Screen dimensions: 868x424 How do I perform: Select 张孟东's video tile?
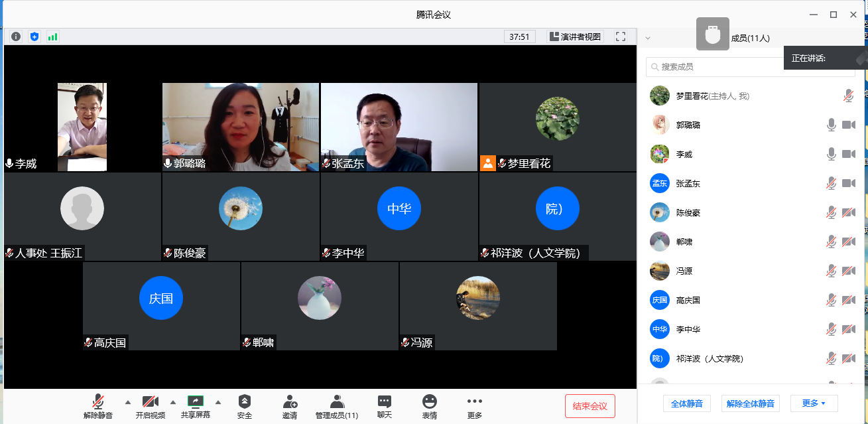point(399,127)
